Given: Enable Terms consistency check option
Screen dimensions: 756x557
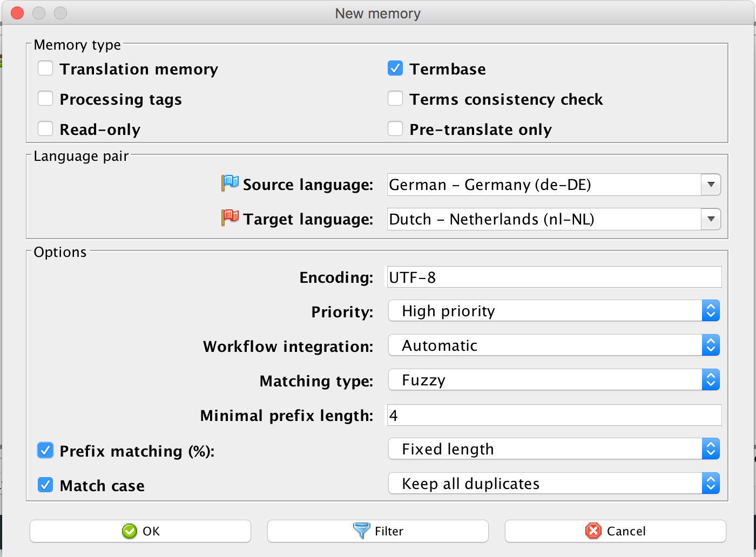Looking at the screenshot, I should click(395, 99).
